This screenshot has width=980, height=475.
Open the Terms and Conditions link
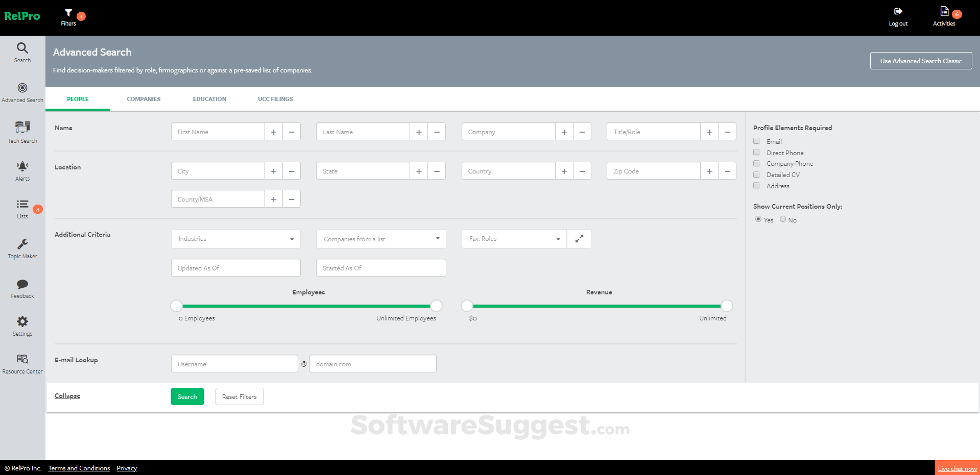pos(79,468)
